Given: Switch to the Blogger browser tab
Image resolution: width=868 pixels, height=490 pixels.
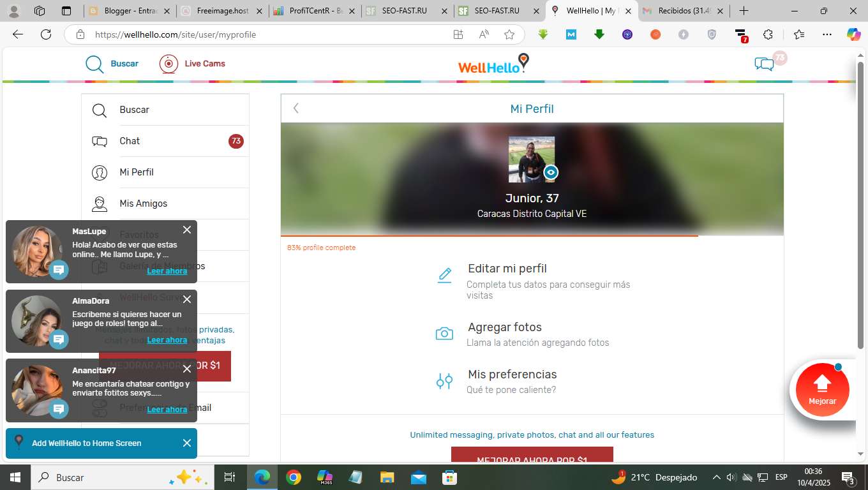Looking at the screenshot, I should pyautogui.click(x=129, y=11).
